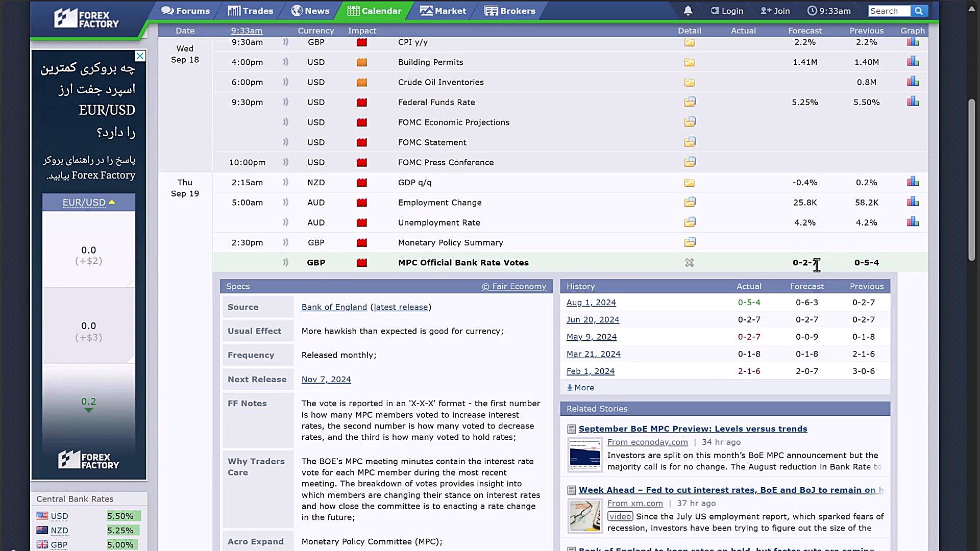
Task: Open graph icon for GDP q/q
Action: tap(913, 182)
